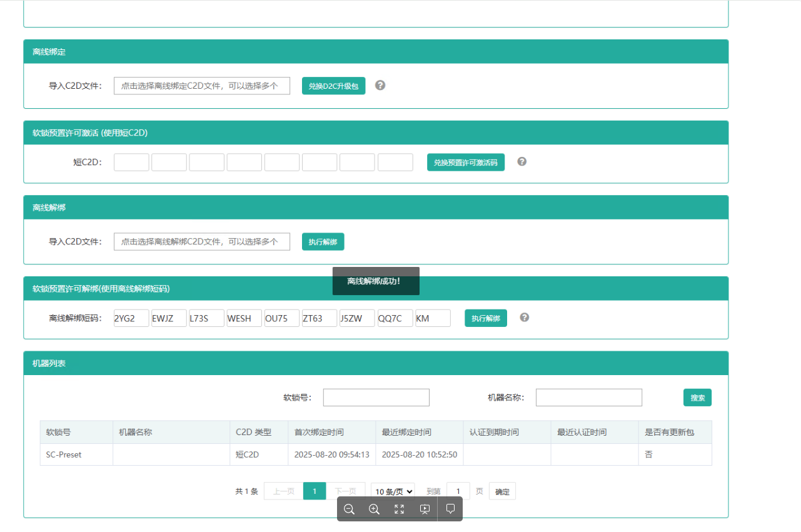801x532 pixels.
Task: Click the unbind code field containing L73S
Action: [x=207, y=318]
